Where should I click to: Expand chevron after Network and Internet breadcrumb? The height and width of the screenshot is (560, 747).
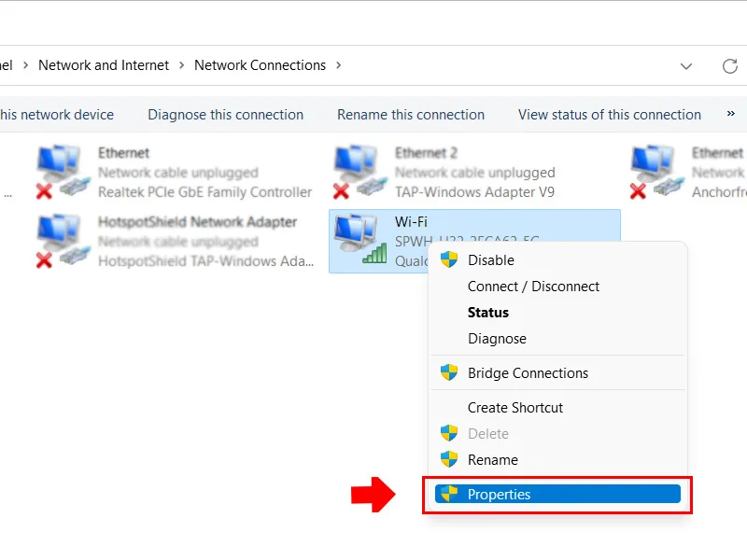(181, 65)
